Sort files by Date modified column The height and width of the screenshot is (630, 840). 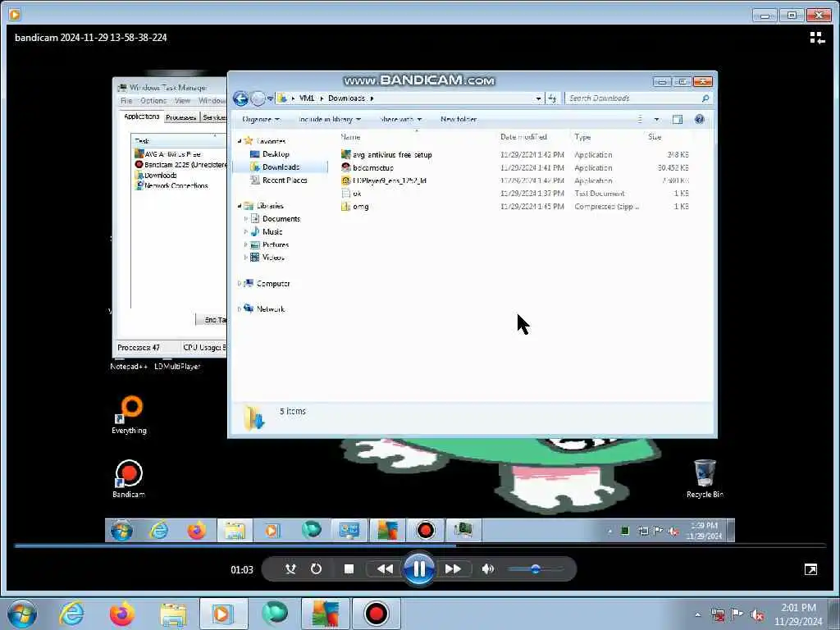click(x=523, y=137)
